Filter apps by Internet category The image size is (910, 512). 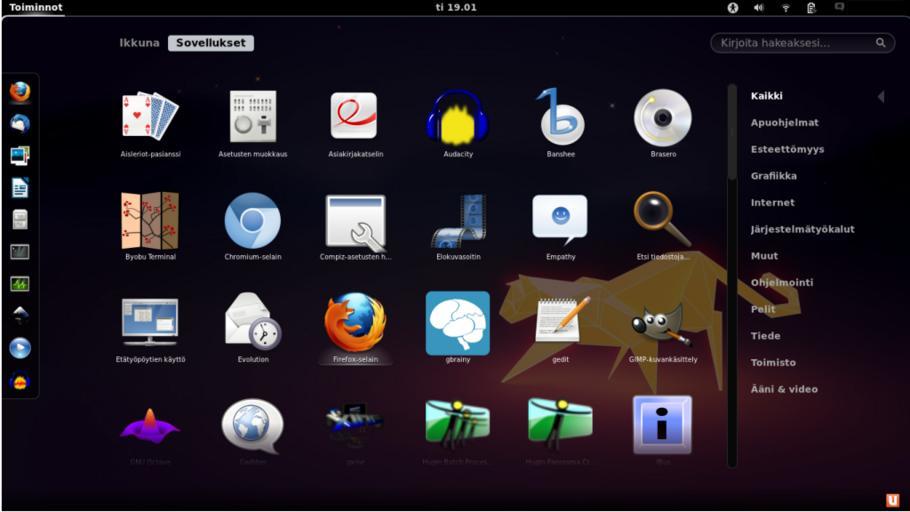click(x=773, y=202)
